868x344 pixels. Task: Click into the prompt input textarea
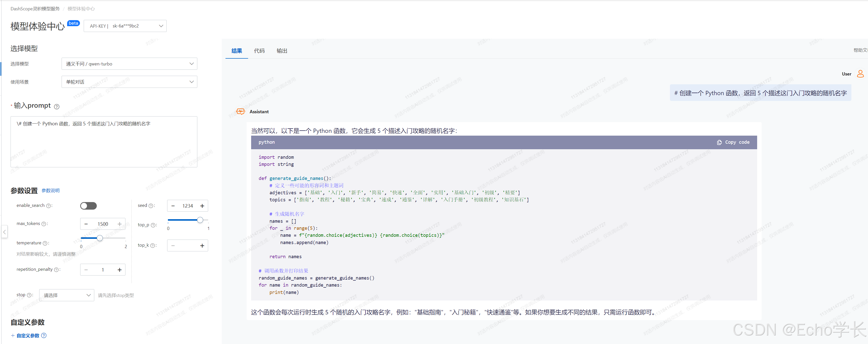pos(104,142)
